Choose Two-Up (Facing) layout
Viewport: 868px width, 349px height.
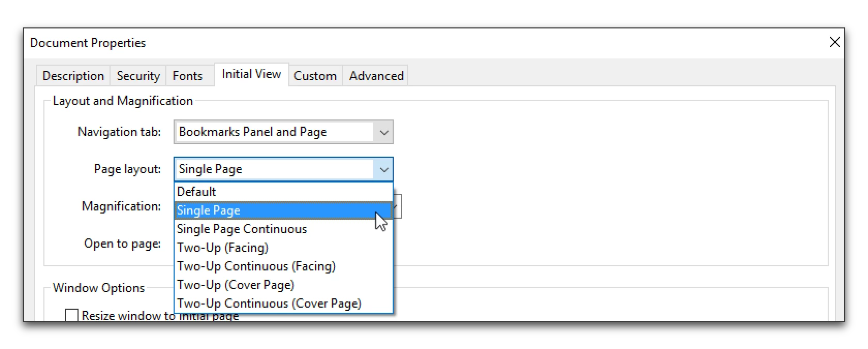point(284,248)
